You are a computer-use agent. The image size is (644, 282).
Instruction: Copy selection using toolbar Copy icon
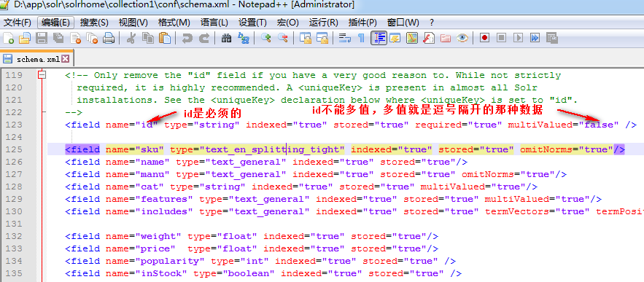click(x=148, y=38)
